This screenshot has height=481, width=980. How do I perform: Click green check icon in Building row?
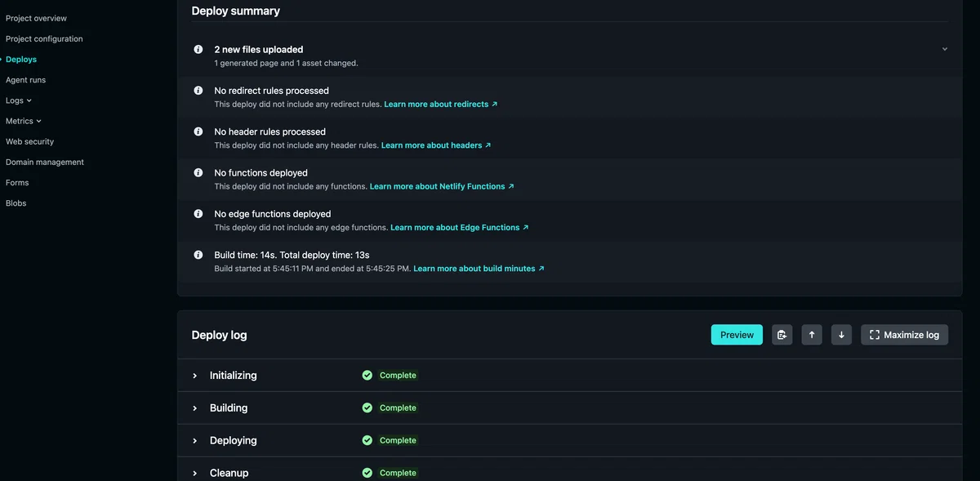tap(367, 408)
